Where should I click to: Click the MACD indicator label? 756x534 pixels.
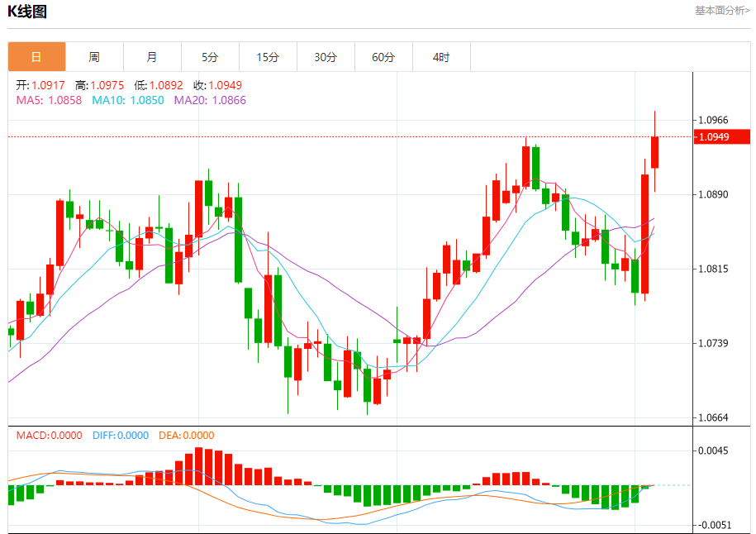click(50, 436)
